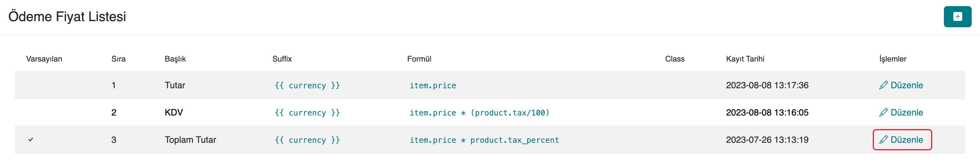Click the pencil icon in KDV row

[x=883, y=112]
